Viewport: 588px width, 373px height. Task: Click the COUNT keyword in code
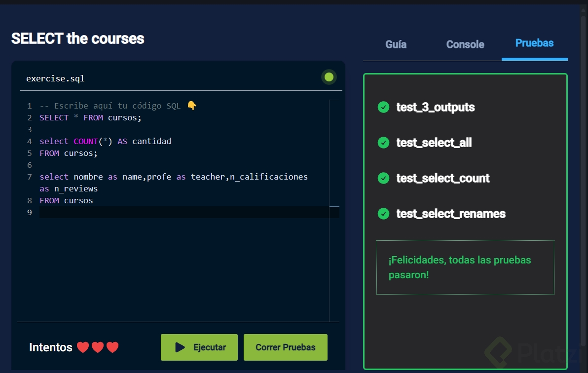(x=86, y=141)
